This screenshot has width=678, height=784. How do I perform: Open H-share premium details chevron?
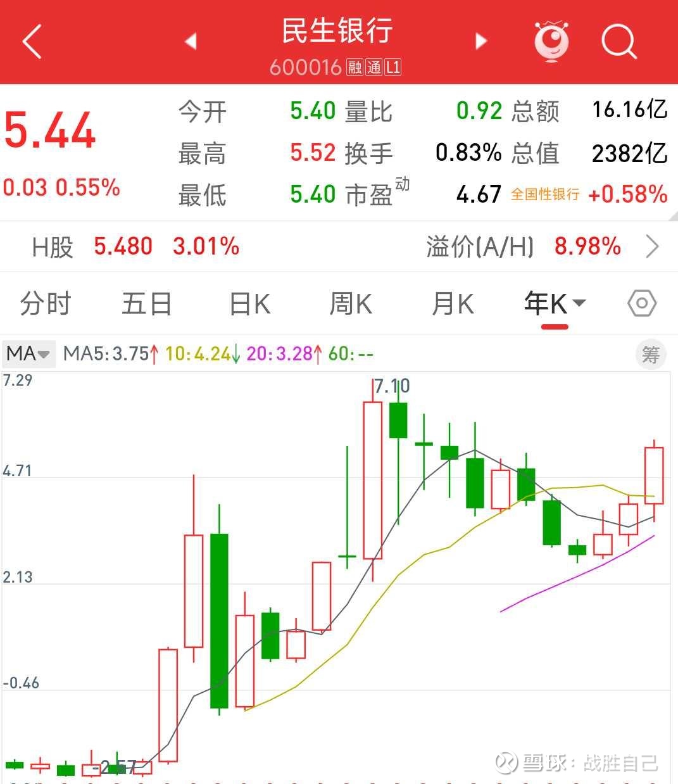click(x=652, y=246)
